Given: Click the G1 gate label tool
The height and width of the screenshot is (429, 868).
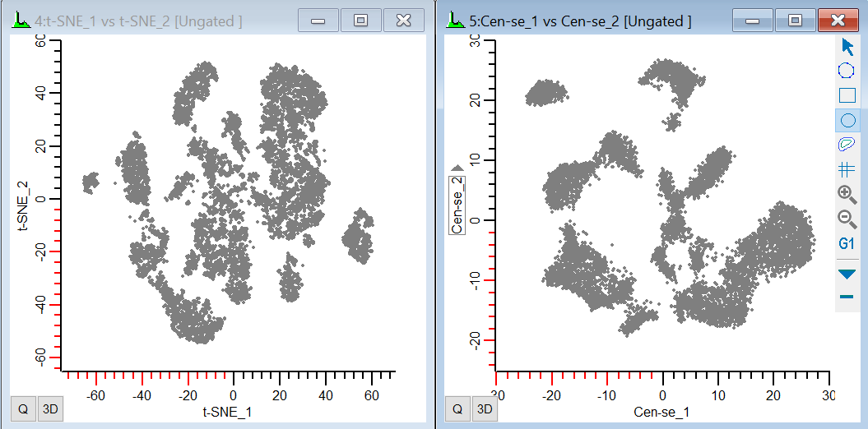Looking at the screenshot, I should point(847,244).
